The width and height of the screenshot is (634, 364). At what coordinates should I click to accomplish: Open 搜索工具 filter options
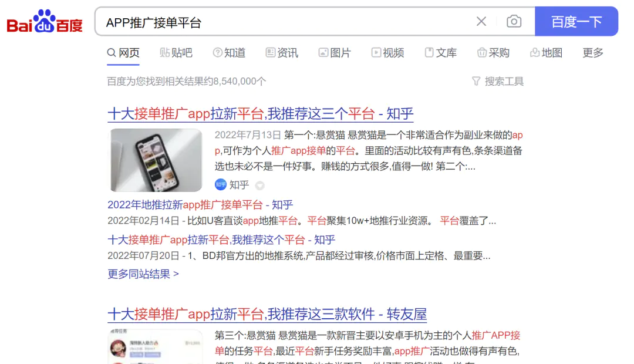pyautogui.click(x=498, y=81)
